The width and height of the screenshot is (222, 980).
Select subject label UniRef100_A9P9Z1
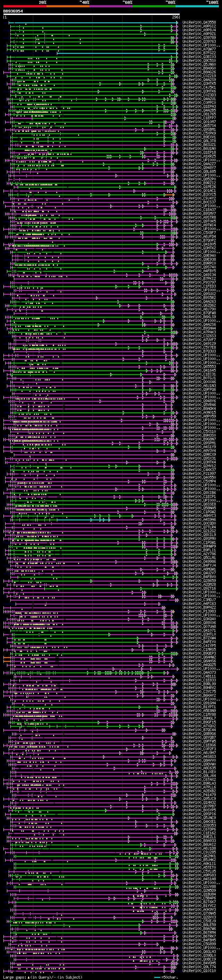pos(199,34)
